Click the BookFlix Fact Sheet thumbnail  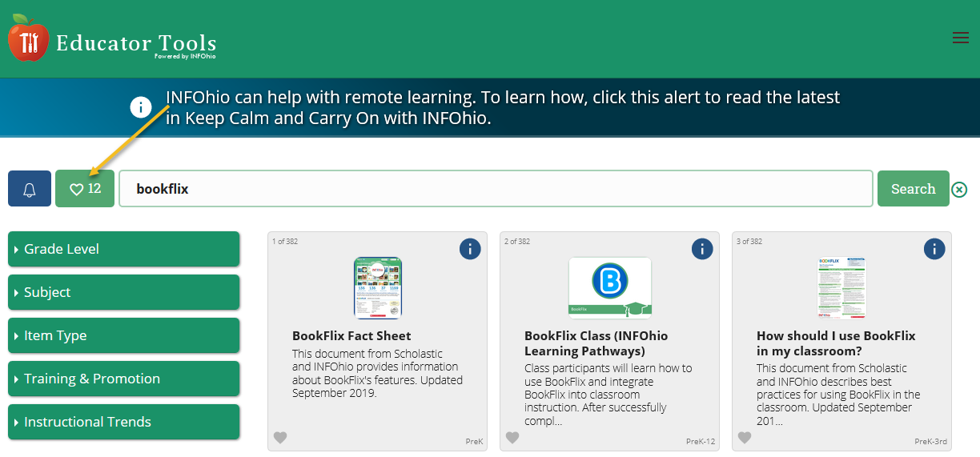point(378,288)
